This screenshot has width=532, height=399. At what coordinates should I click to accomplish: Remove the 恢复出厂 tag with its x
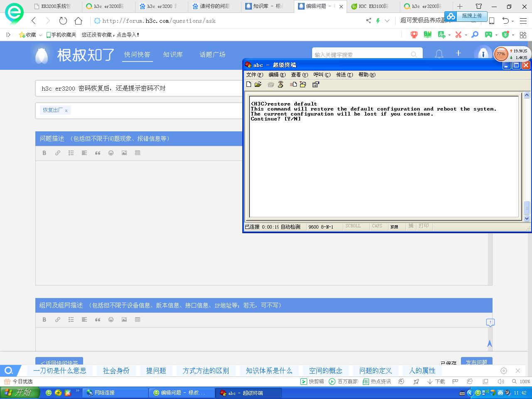(x=66, y=111)
